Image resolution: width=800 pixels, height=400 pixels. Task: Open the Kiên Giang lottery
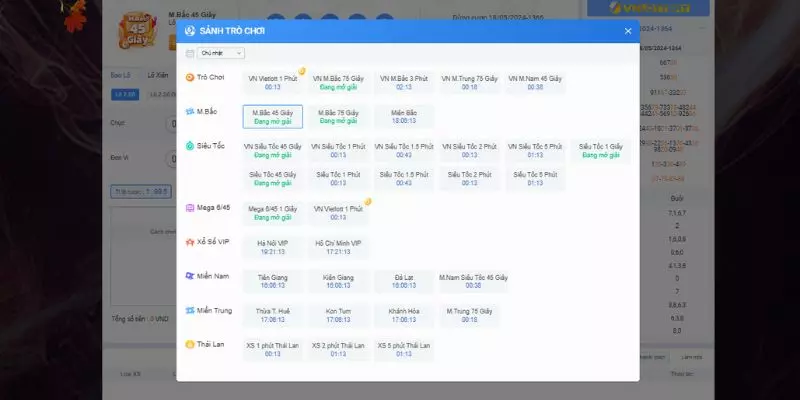338,282
